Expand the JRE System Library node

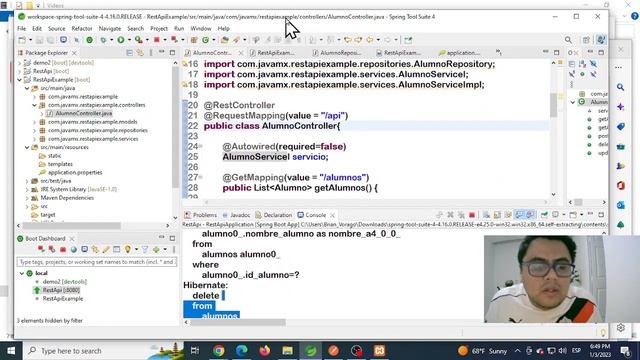(x=27, y=189)
